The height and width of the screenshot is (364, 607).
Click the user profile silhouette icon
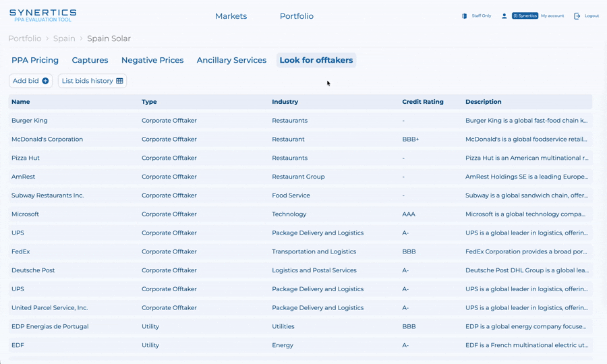pyautogui.click(x=504, y=16)
